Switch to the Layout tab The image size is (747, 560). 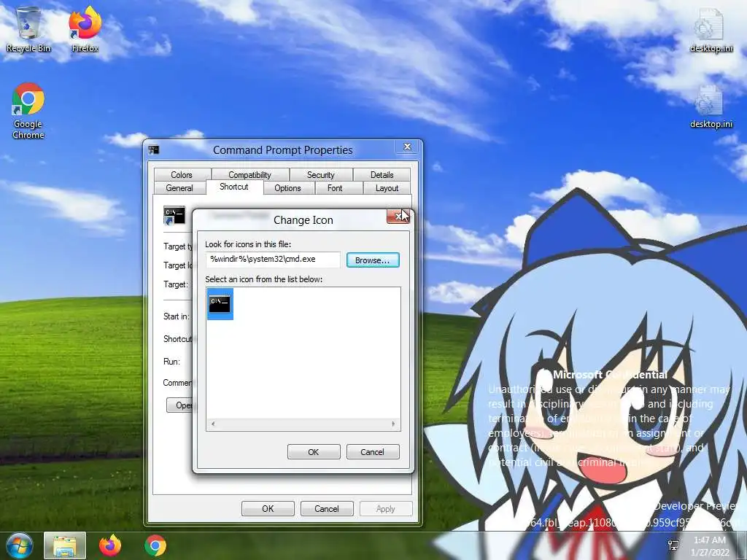pyautogui.click(x=387, y=188)
